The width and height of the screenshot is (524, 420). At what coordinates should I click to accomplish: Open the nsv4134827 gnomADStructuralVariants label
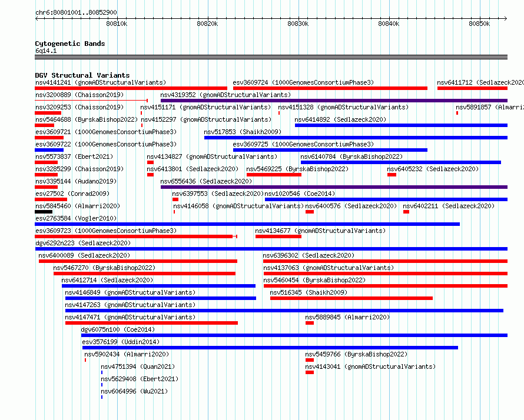coord(212,156)
